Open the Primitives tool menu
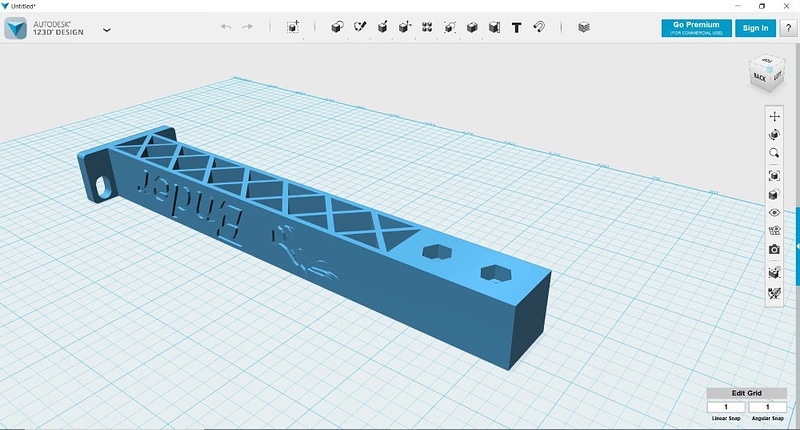This screenshot has height=430, width=800. click(337, 27)
